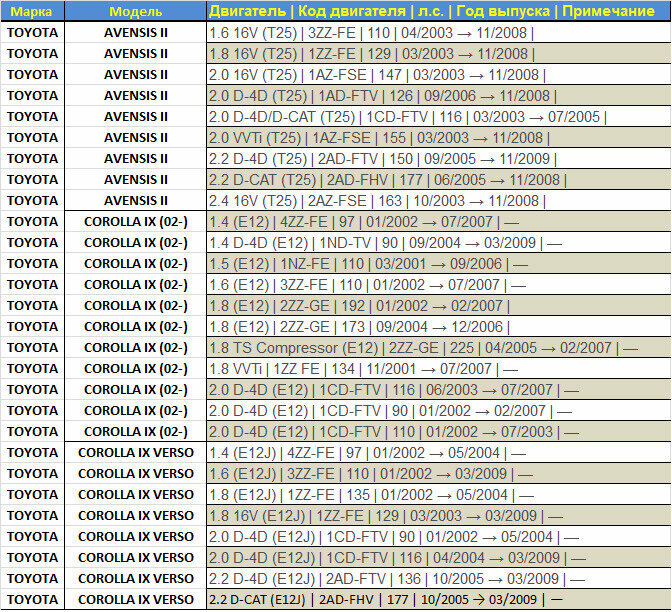
Task: Select COROLLA IX VERSO cell in 2AD-FHV row
Action: tap(135, 600)
